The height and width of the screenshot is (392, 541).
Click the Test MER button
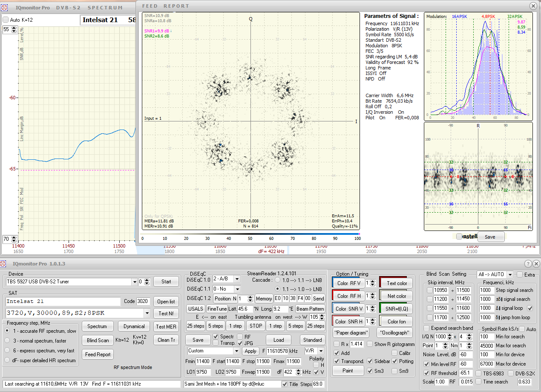click(166, 327)
